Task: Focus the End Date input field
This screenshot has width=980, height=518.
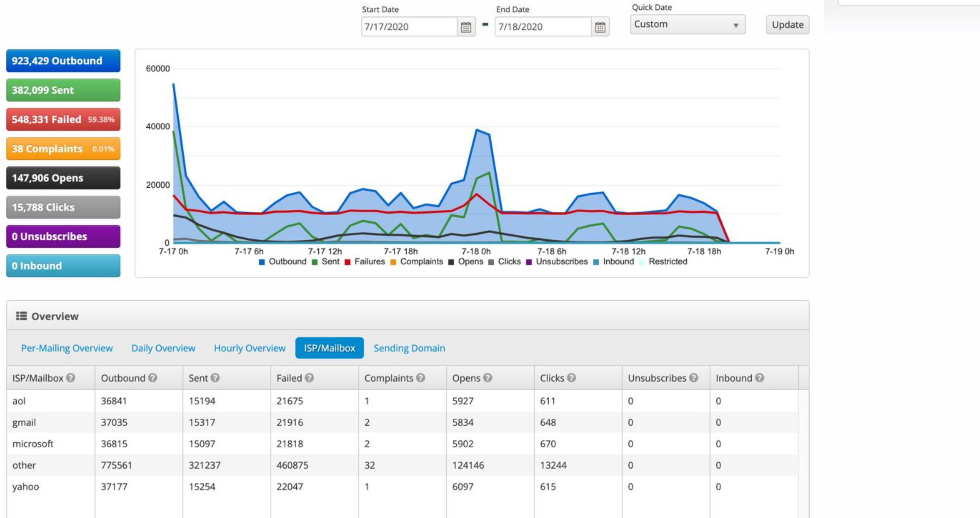Action: pyautogui.click(x=543, y=27)
